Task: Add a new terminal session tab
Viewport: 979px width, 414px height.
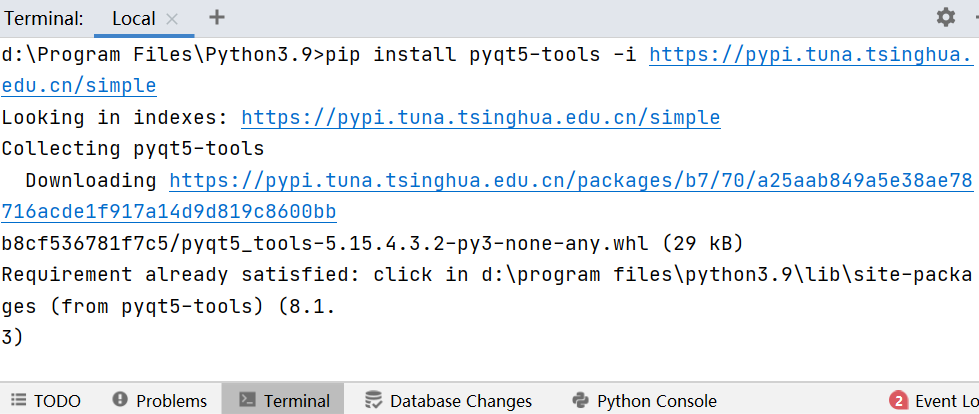Action: [217, 17]
